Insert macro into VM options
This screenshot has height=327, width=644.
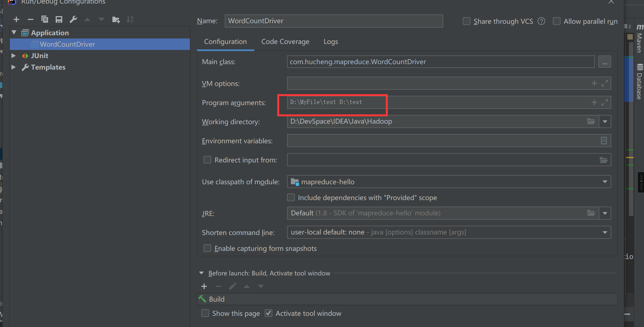tap(594, 83)
